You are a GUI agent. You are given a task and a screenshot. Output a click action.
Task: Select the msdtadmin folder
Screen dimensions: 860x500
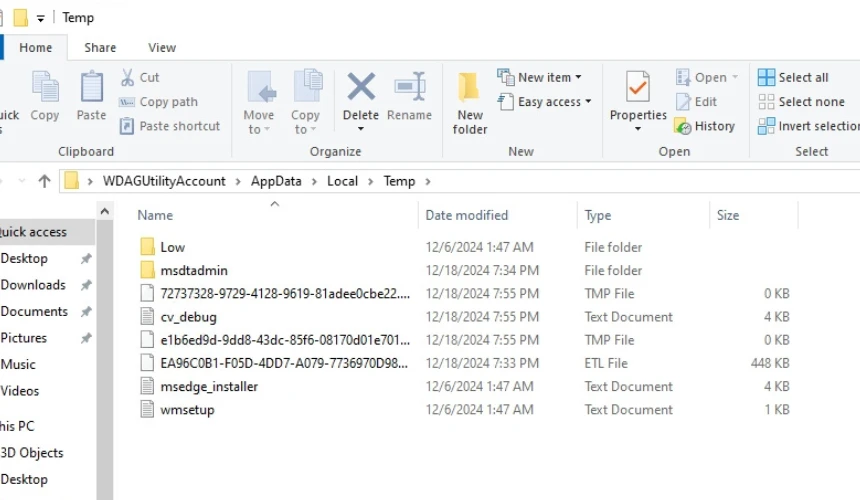pyautogui.click(x=194, y=270)
